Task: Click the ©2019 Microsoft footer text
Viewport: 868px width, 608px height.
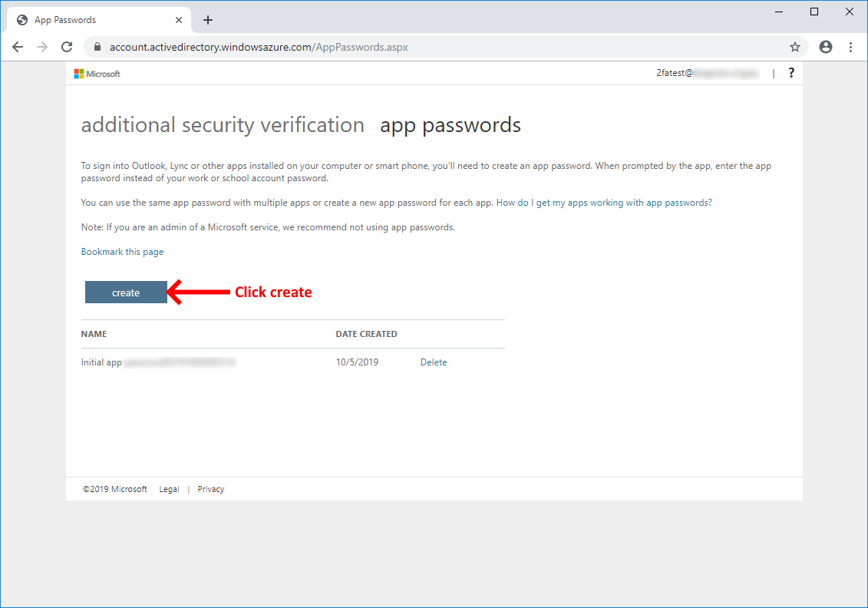Action: point(115,490)
